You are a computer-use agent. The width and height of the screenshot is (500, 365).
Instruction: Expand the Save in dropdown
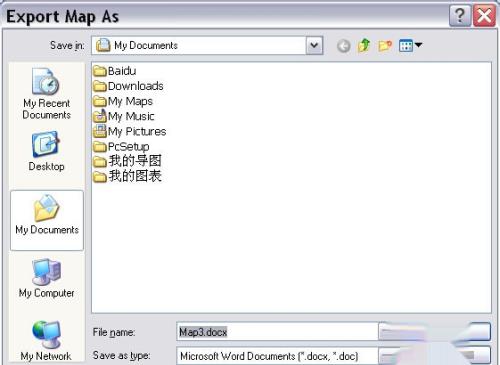coord(314,45)
